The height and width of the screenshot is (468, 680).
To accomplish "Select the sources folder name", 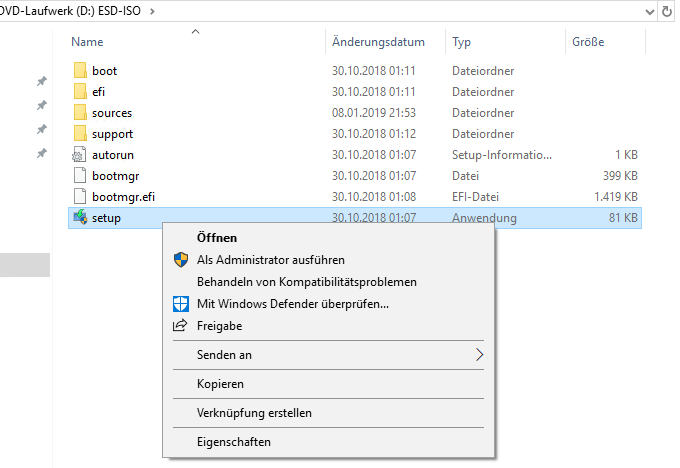I will click(x=112, y=113).
